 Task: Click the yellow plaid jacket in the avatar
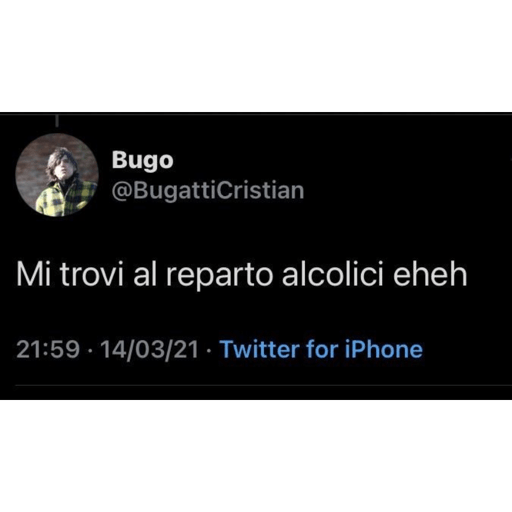(x=65, y=199)
